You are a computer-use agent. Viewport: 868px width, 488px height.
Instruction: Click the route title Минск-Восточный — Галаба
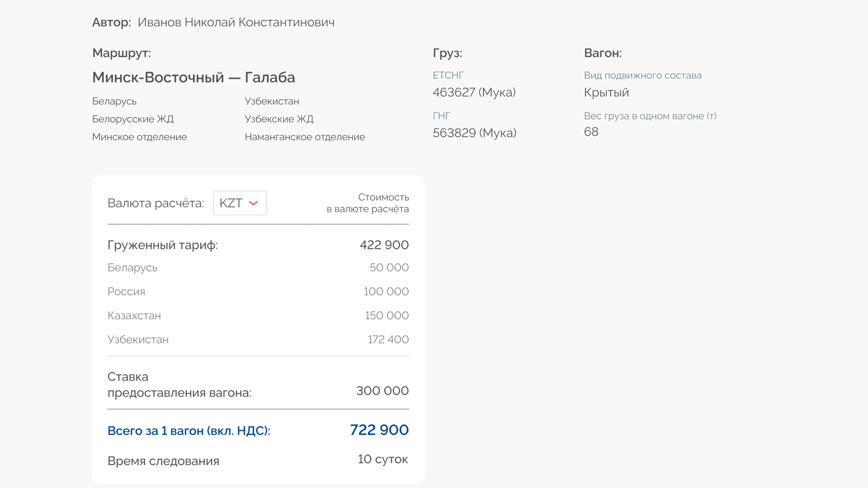click(x=193, y=77)
